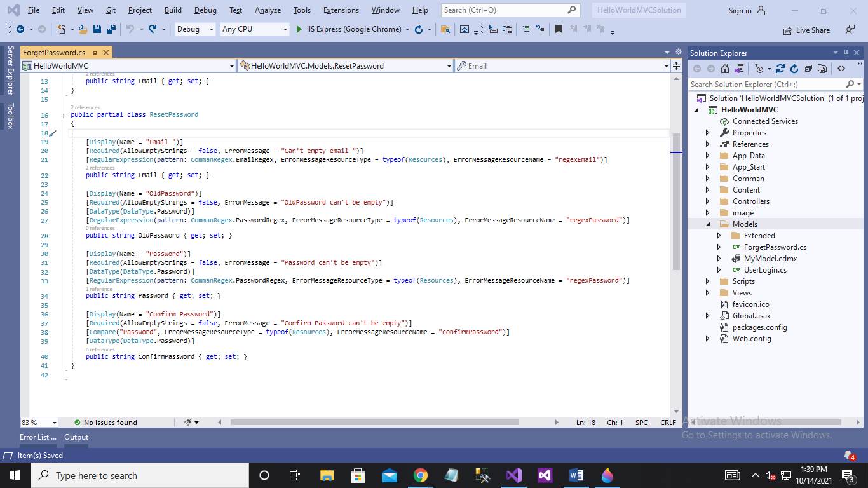Toggle pin on ForgetPassword.cs tab
The image size is (868, 488).
click(95, 53)
